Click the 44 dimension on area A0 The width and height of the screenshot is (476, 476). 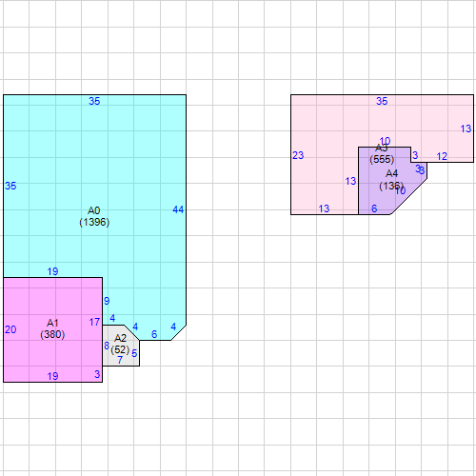coord(178,209)
